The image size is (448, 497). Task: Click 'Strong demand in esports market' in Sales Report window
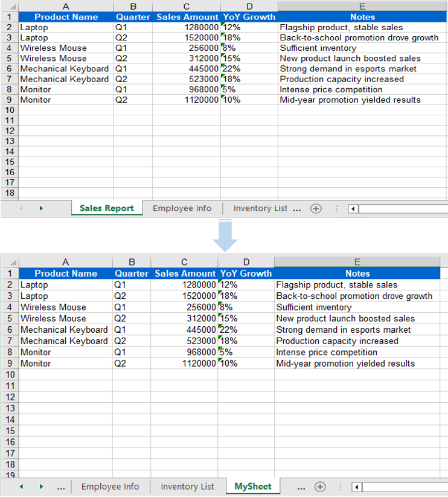(362, 69)
